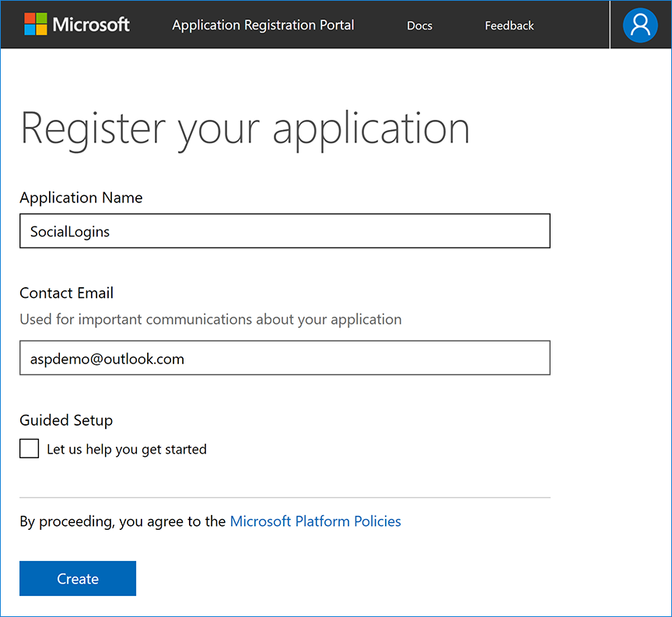
Task: Open the Docs page from the header
Action: (x=419, y=25)
